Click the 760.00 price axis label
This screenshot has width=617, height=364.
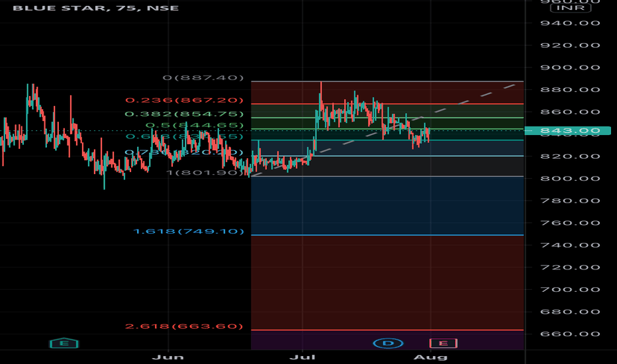tap(570, 223)
